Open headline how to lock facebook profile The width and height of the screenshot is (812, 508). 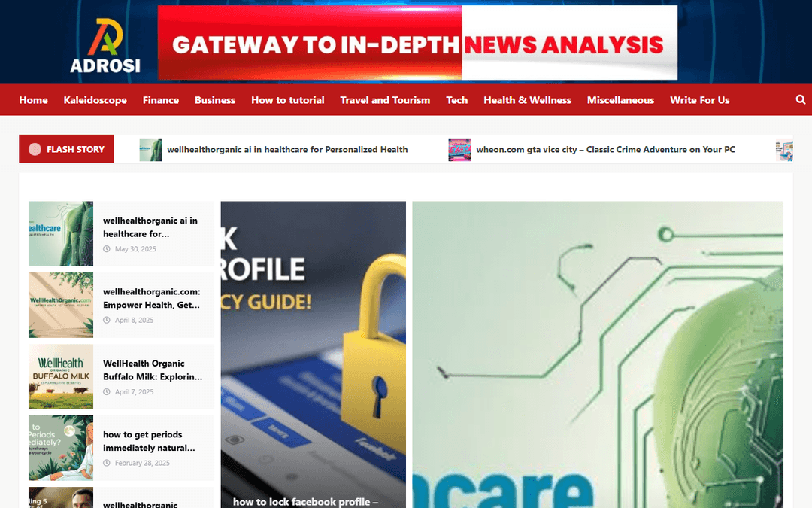(x=305, y=502)
